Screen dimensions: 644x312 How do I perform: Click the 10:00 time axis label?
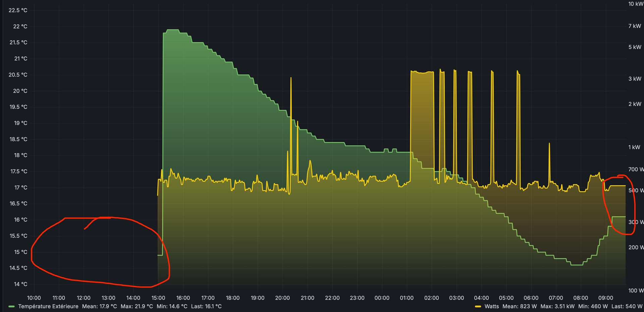(x=34, y=298)
